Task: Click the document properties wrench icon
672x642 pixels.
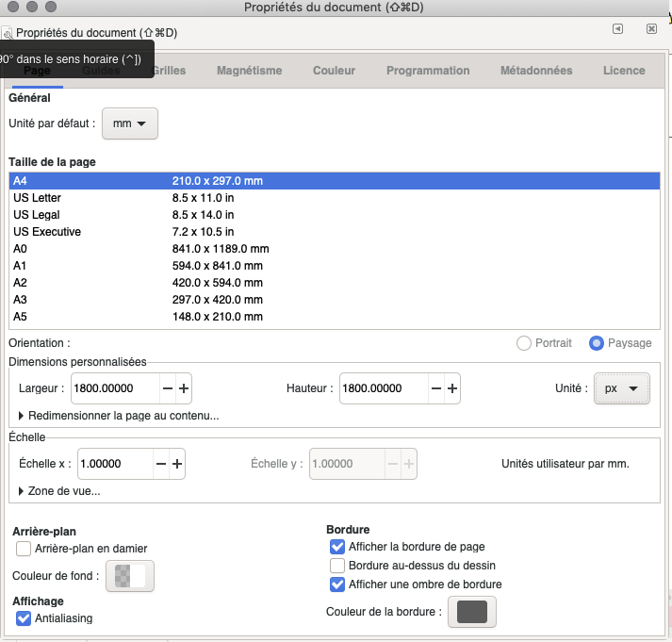Action: [8, 33]
